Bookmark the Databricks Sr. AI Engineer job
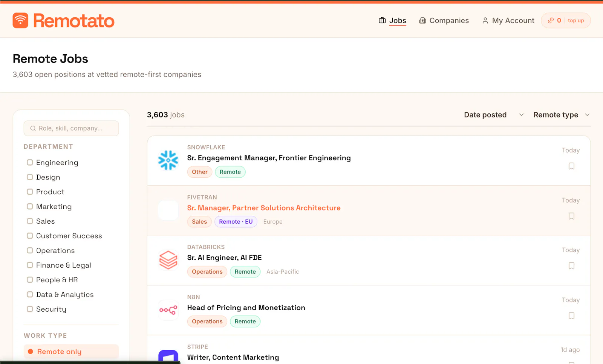This screenshot has width=603, height=364. tap(571, 266)
